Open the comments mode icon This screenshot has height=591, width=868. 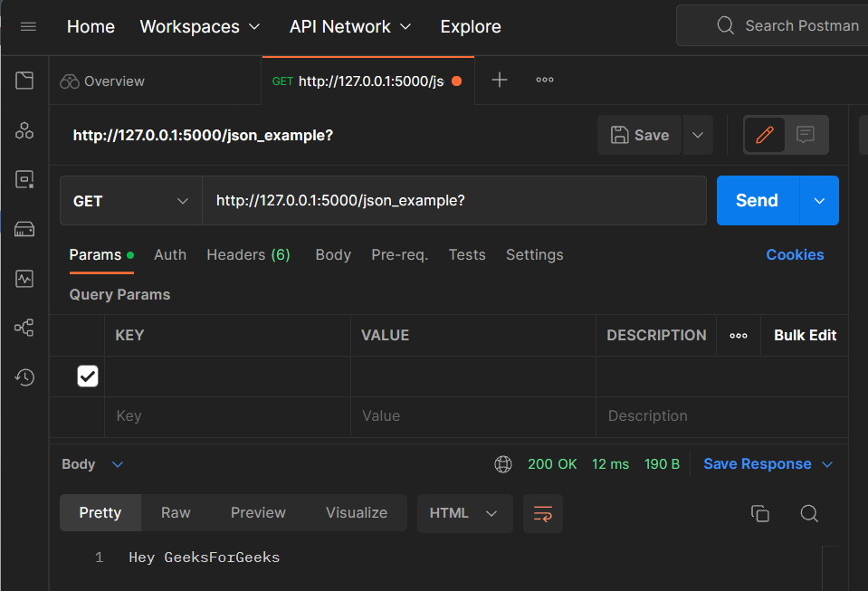(x=806, y=135)
